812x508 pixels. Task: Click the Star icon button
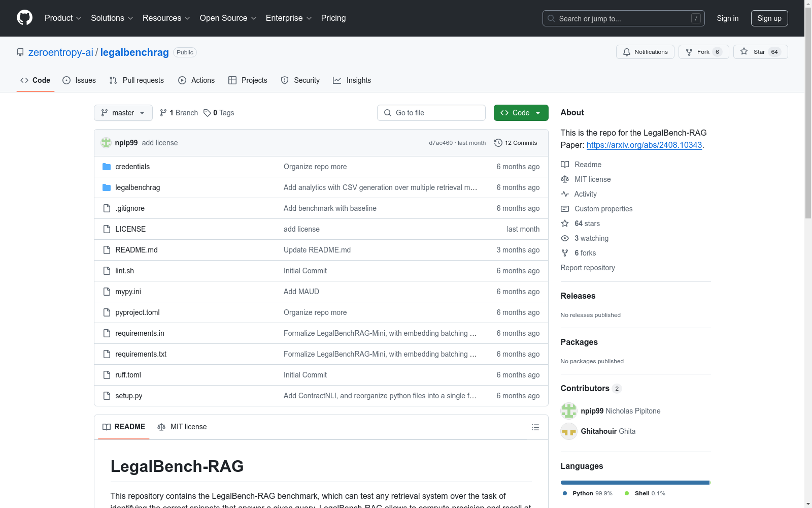pyautogui.click(x=744, y=51)
